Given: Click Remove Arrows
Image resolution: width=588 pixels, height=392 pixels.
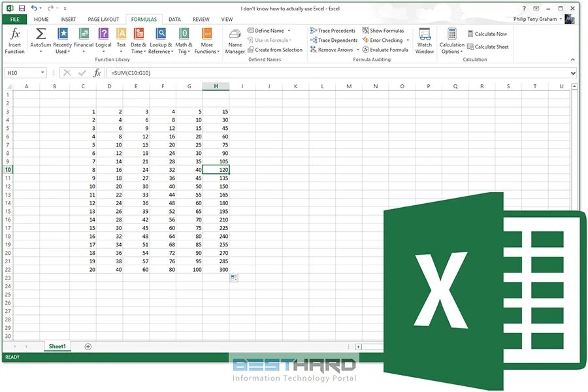Looking at the screenshot, I should (331, 50).
